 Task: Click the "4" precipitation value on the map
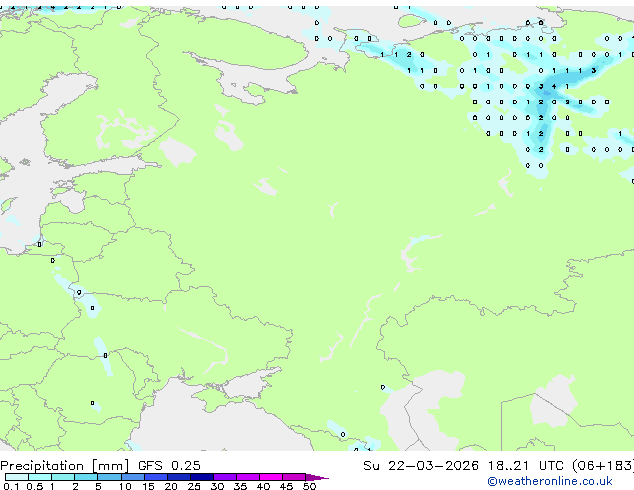point(554,86)
